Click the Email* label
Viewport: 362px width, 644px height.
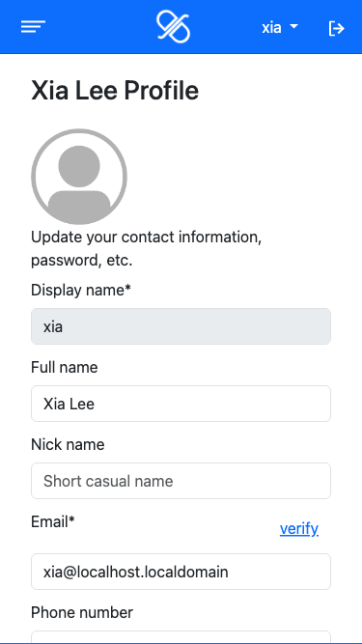click(53, 521)
